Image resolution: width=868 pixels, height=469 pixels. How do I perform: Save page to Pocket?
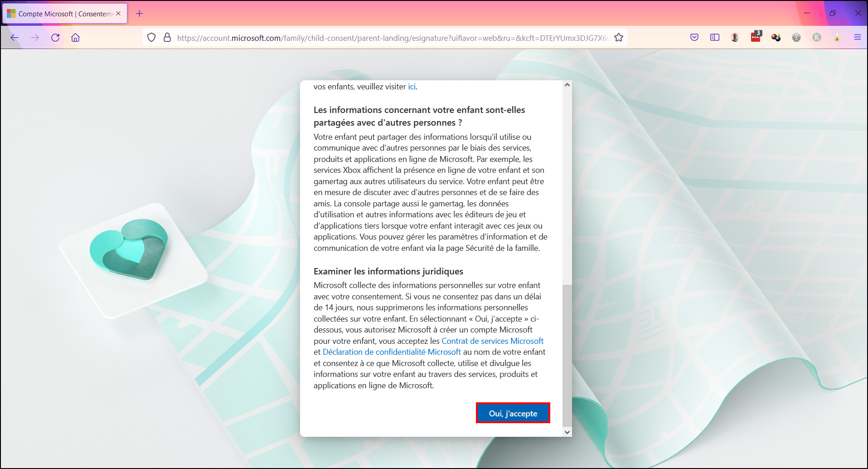click(694, 38)
